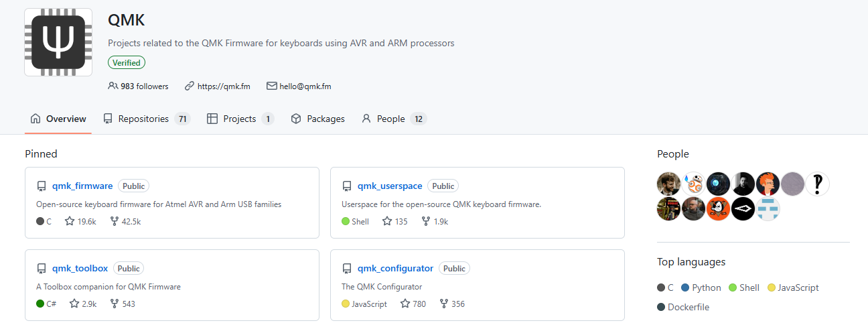
Task: Click the green Shell language dot on qmk_userspace
Action: [346, 221]
